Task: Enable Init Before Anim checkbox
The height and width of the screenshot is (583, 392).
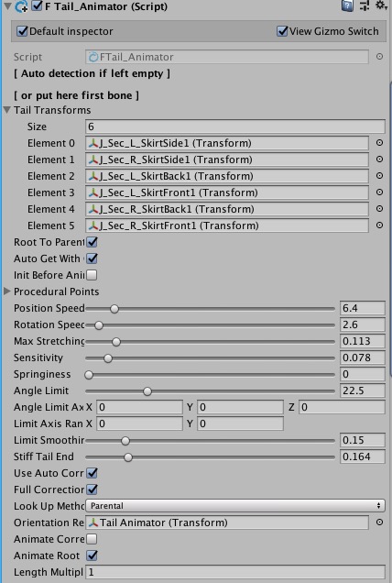Action: [92, 275]
